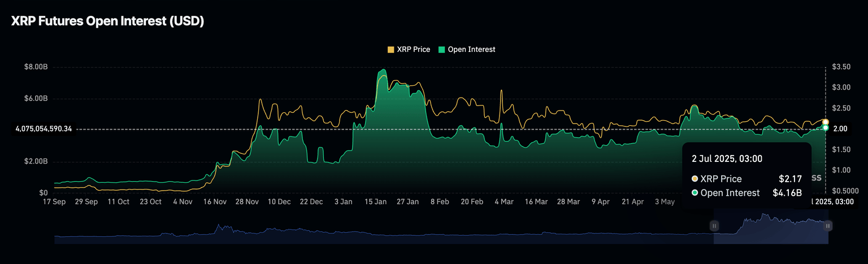Click the unselected left part of navigator chart
The image size is (868, 264).
(384, 234)
